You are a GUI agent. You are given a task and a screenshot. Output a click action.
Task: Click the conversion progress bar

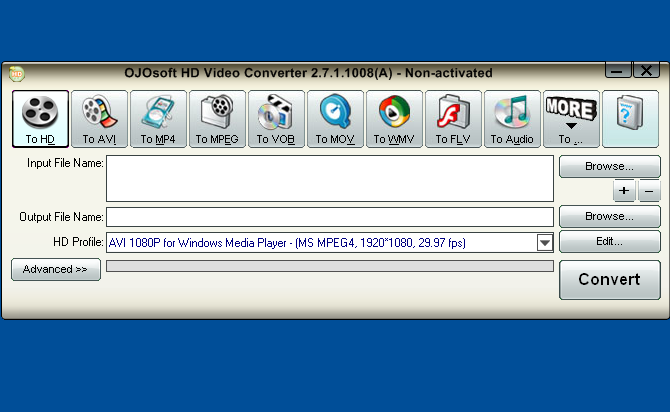point(330,266)
